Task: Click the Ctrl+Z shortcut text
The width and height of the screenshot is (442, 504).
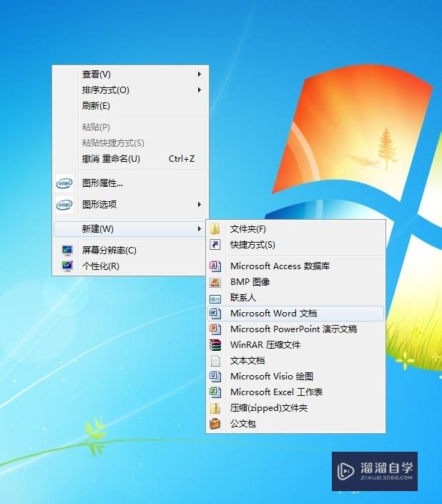Action: [x=182, y=159]
